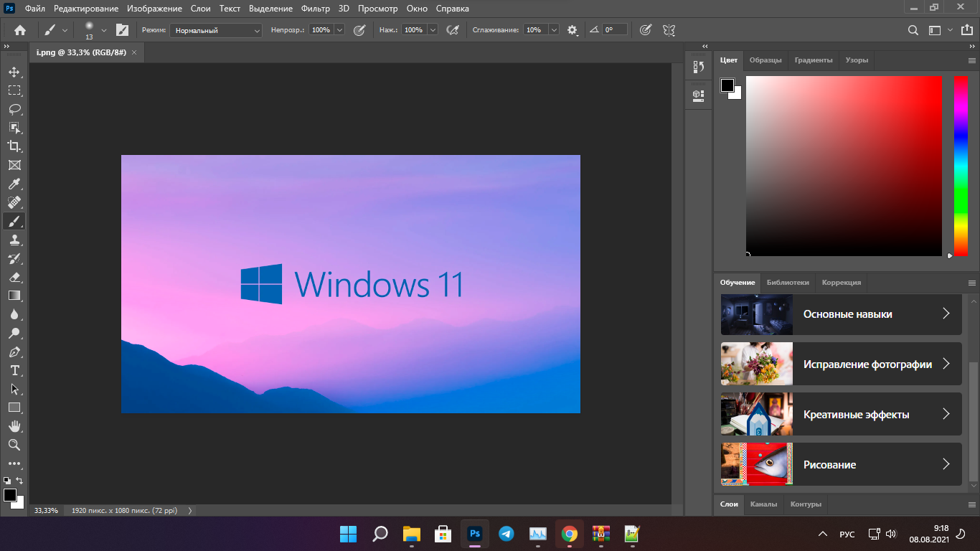Toggle pressure for size button

point(646,30)
